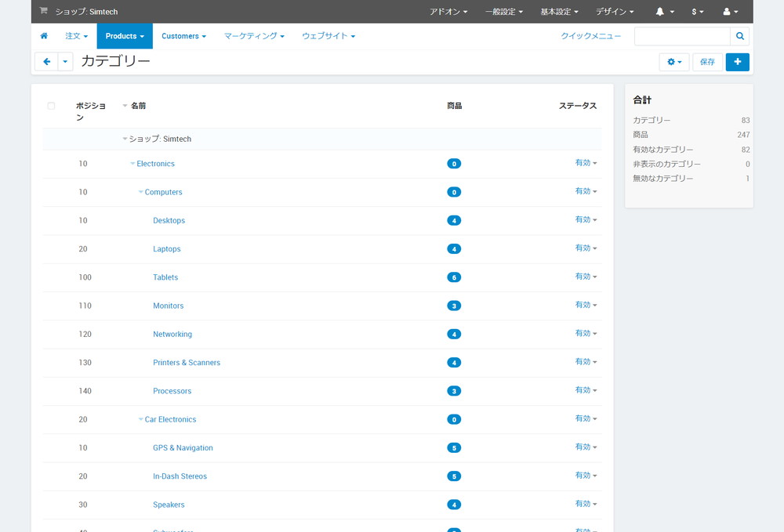Click the home icon in navigation bar
784x532 pixels.
44,36
